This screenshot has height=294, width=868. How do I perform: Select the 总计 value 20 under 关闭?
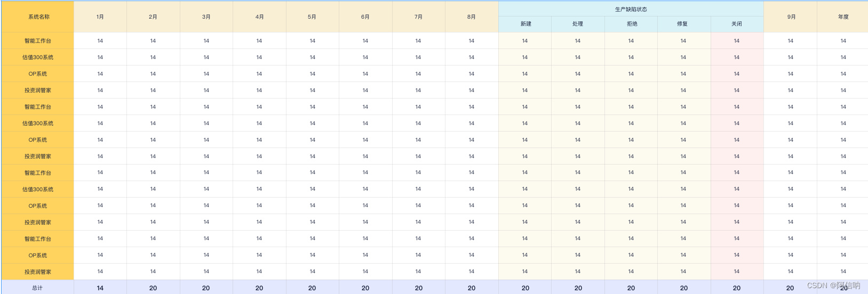(737, 288)
